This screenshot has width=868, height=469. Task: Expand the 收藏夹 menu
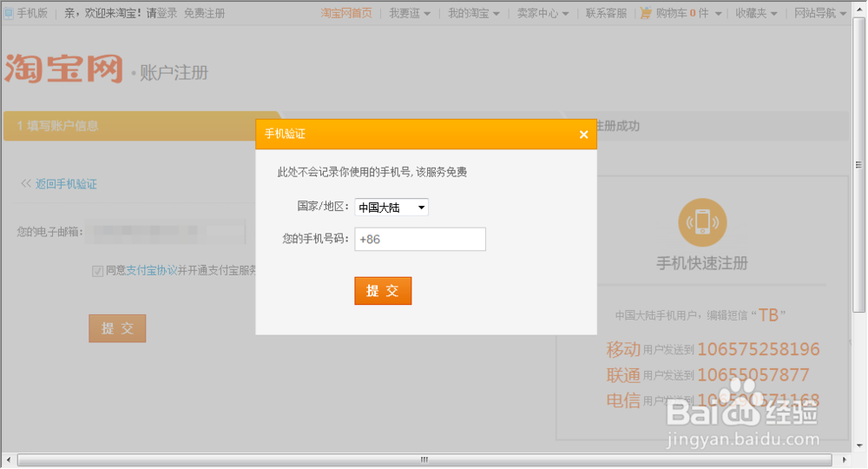(x=756, y=13)
